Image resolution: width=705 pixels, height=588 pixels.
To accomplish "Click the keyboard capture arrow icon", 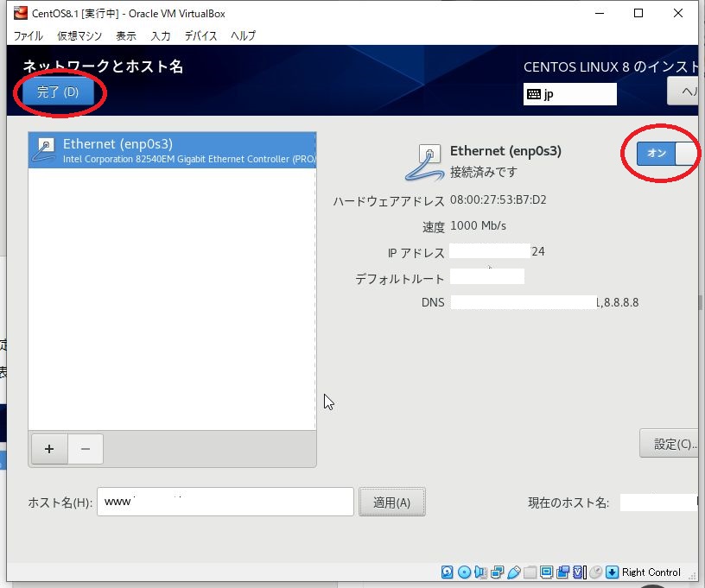I will (612, 572).
